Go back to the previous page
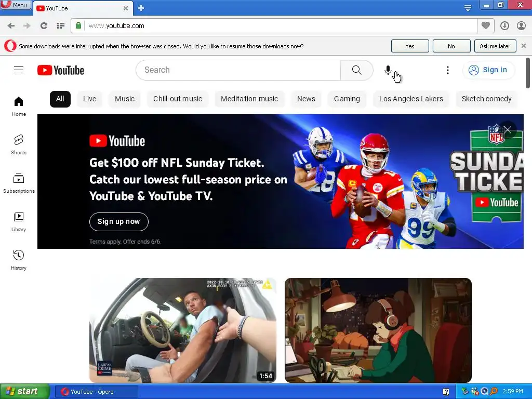This screenshot has height=399, width=532. tap(11, 26)
